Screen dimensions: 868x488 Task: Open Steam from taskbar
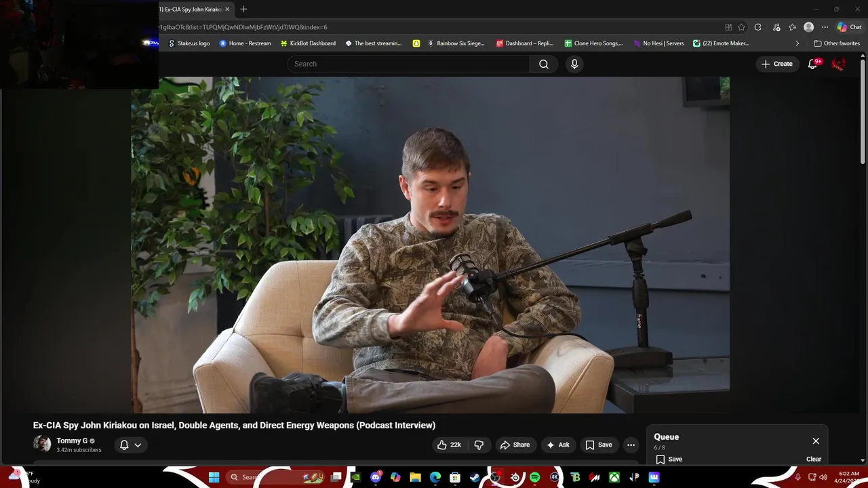click(x=475, y=477)
